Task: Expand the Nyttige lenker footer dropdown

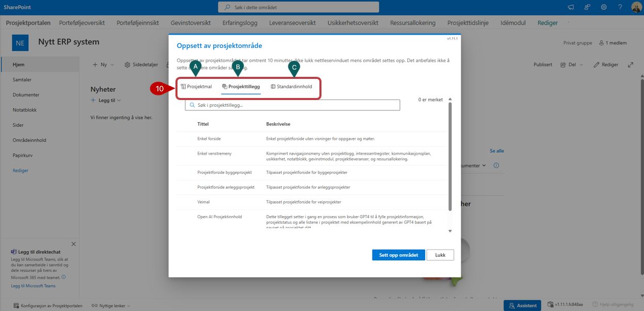Action: click(110, 306)
